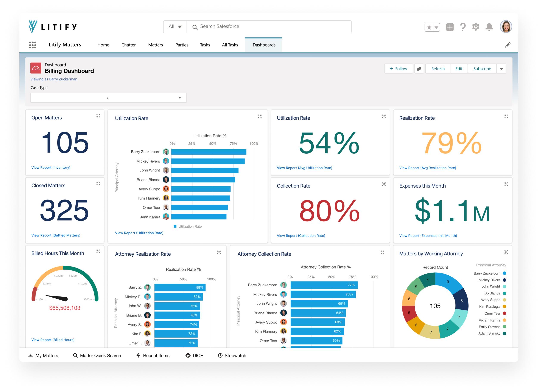
Task: Open the Setup gear icon
Action: click(476, 27)
